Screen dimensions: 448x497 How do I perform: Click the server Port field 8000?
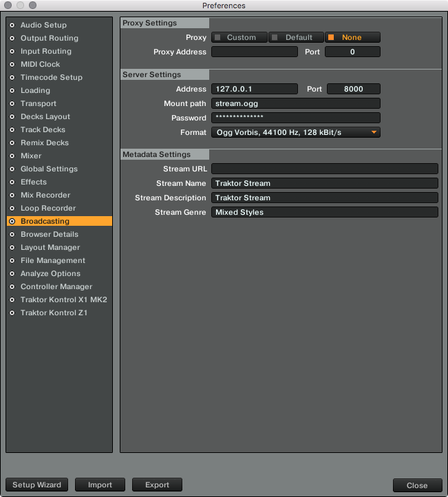click(354, 89)
